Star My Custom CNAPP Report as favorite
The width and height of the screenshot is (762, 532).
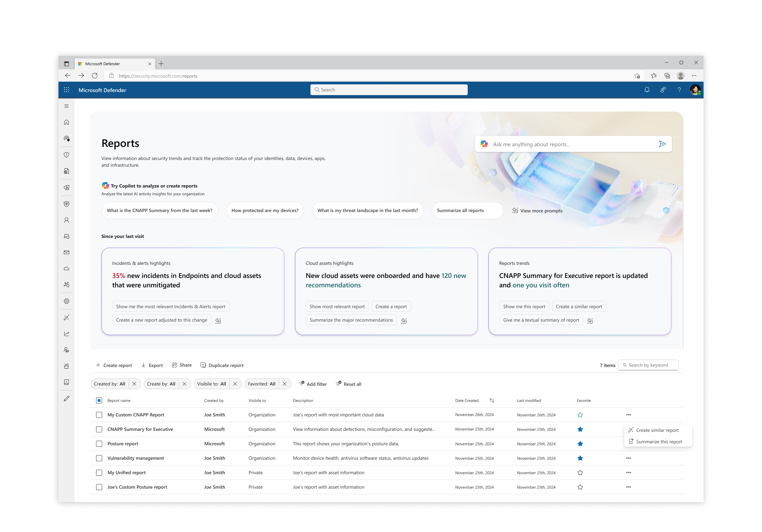[x=580, y=415]
